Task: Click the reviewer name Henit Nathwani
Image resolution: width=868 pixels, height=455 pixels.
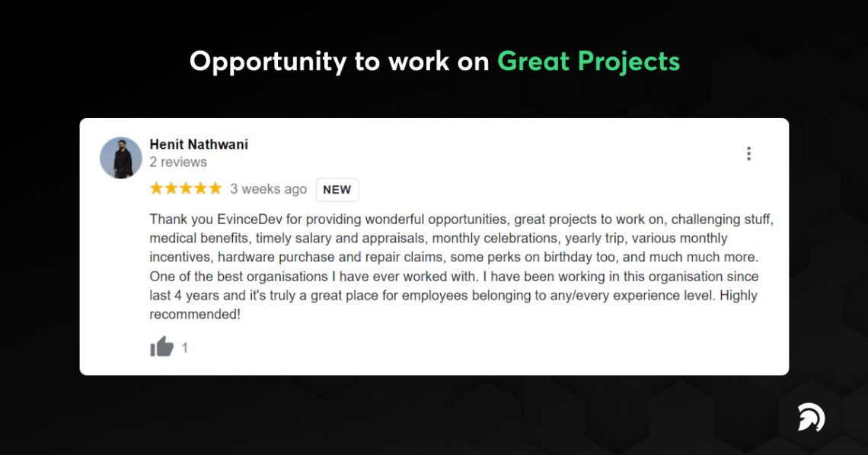Action: tap(198, 144)
